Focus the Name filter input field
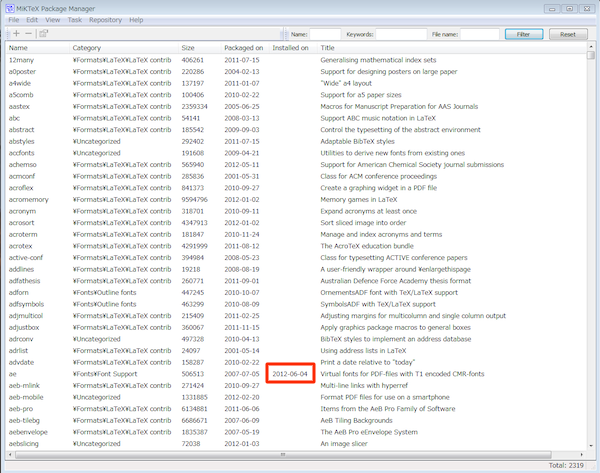 coord(325,34)
